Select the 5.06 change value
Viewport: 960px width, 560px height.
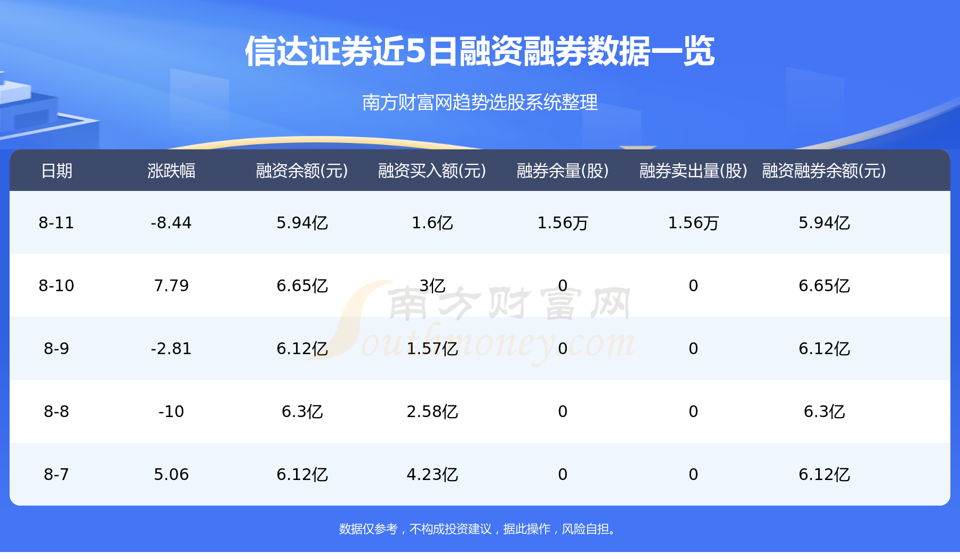pos(171,474)
